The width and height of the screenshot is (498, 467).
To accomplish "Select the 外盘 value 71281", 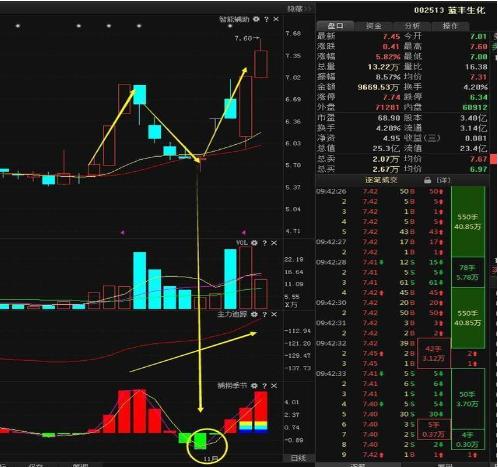I will [387, 107].
